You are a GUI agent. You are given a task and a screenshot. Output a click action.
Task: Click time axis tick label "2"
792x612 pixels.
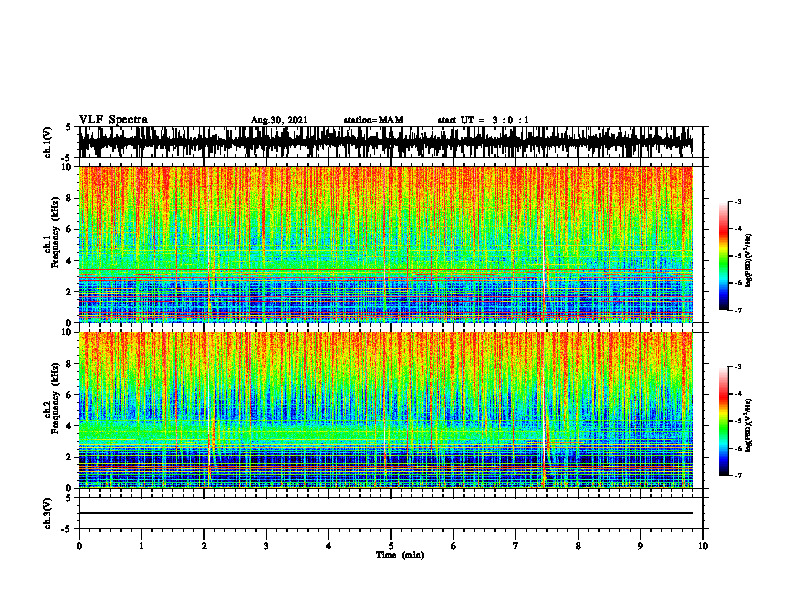pyautogui.click(x=204, y=546)
